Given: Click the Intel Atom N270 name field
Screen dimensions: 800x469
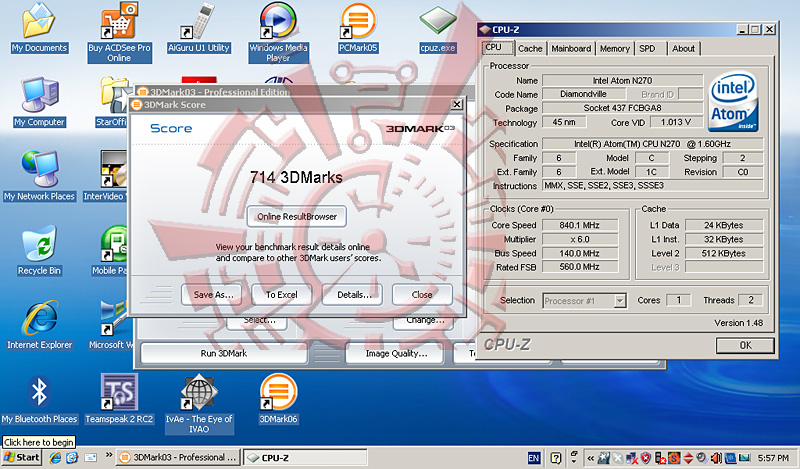Looking at the screenshot, I should coord(622,80).
